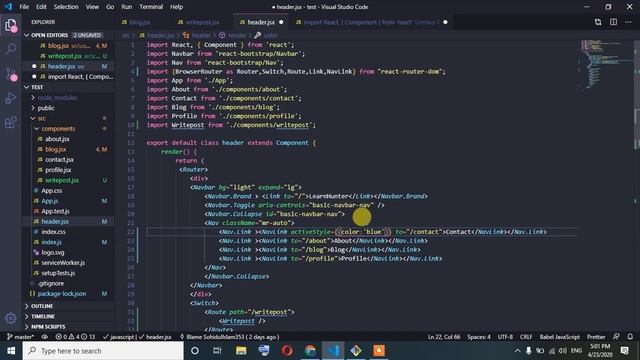The image size is (640, 360).
Task: Open Problems via errors and warnings count
Action: 76,337
